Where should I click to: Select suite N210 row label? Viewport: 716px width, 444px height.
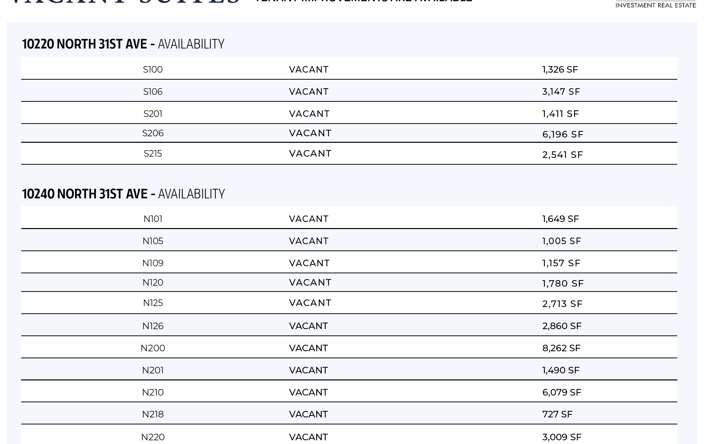(153, 392)
